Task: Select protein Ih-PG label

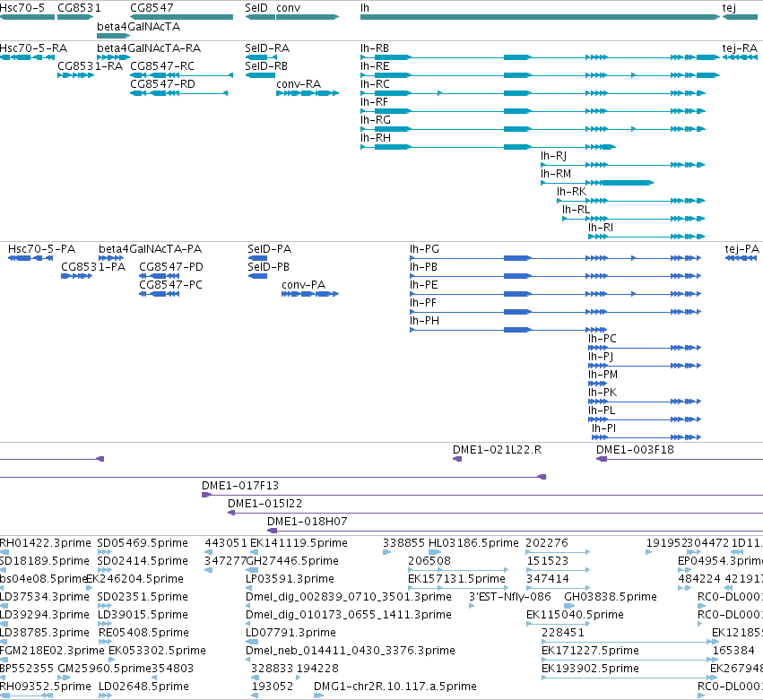Action: coord(424,249)
